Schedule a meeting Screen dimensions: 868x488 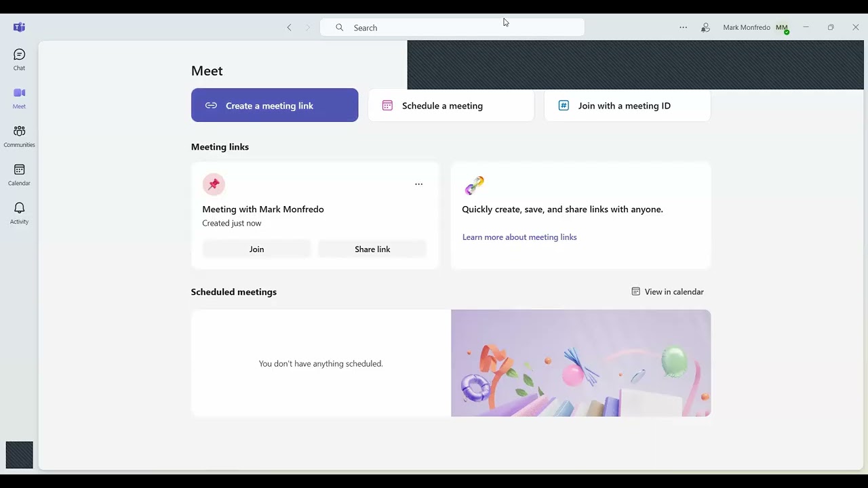451,105
